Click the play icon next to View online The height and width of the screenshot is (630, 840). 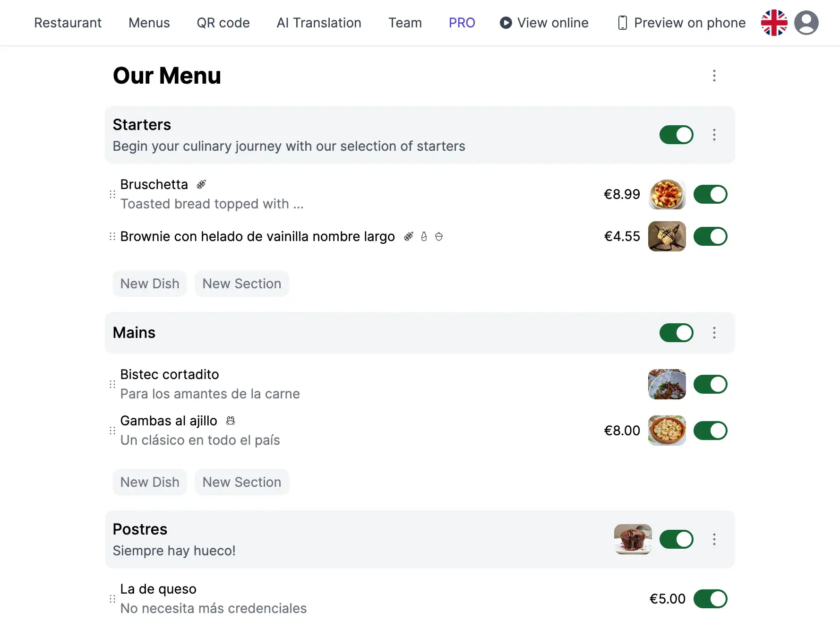(x=505, y=23)
